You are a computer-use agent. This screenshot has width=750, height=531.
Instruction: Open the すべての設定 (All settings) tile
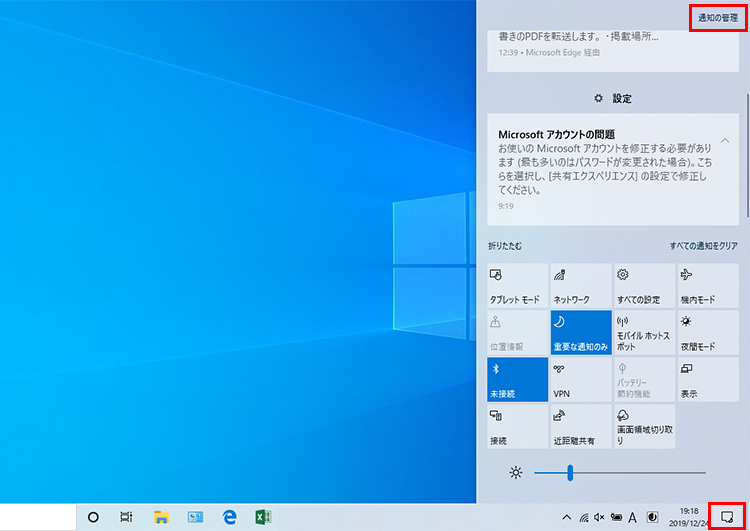point(644,286)
